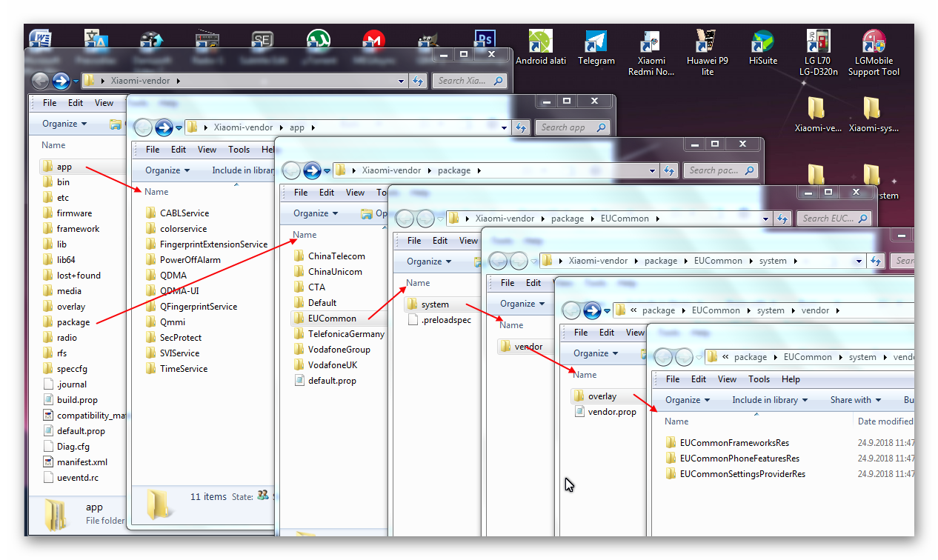Expand address bar history in Xiaomi-vendor root window

pyautogui.click(x=401, y=81)
